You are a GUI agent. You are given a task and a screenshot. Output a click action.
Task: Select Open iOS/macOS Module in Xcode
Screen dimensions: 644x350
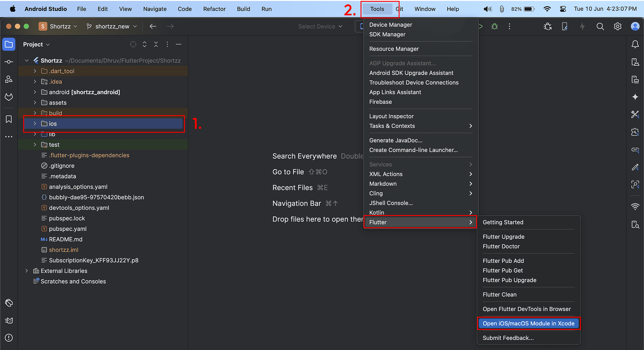click(x=528, y=324)
